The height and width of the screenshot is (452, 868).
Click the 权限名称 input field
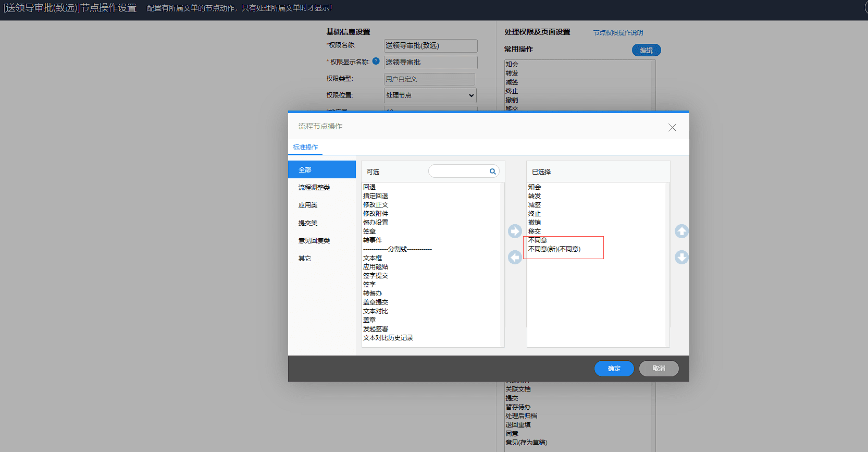tap(430, 46)
